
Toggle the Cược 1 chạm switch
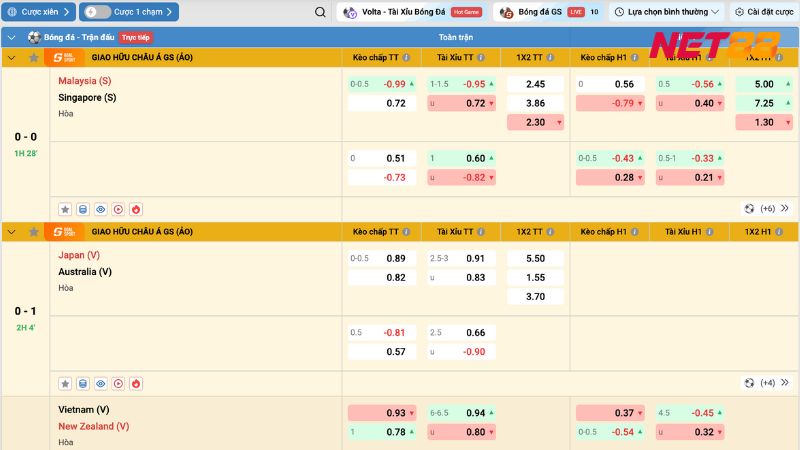click(98, 13)
